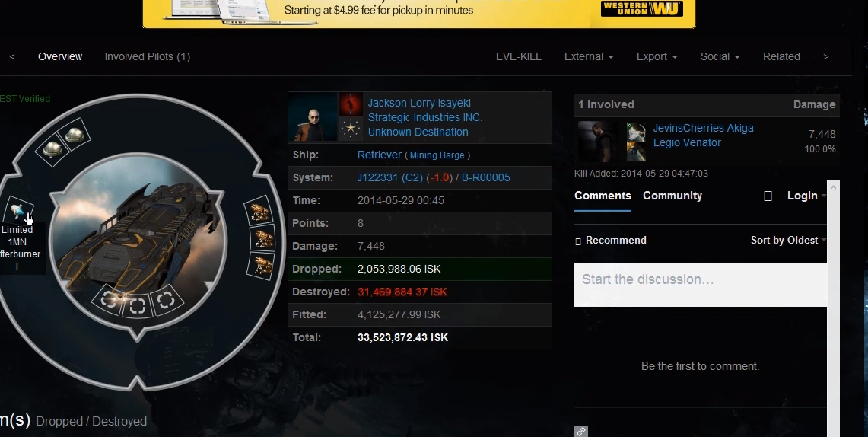Open the Overview tab
This screenshot has height=437, width=868.
click(60, 56)
